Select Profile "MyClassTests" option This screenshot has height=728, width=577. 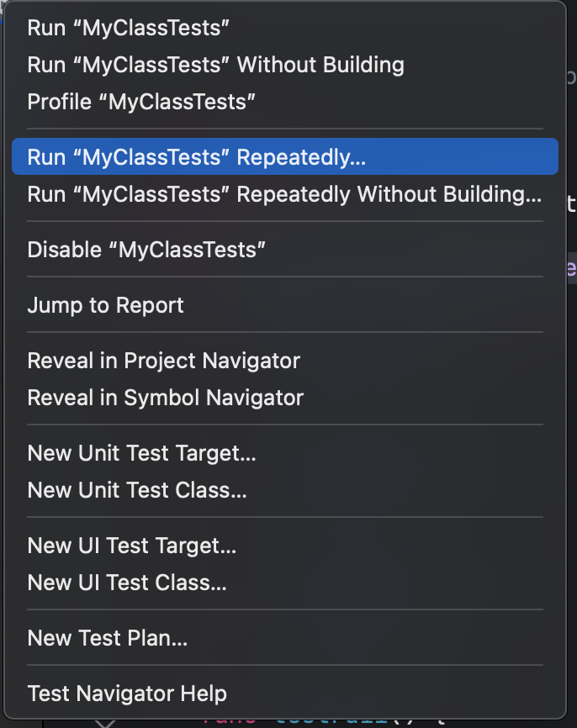point(141,102)
